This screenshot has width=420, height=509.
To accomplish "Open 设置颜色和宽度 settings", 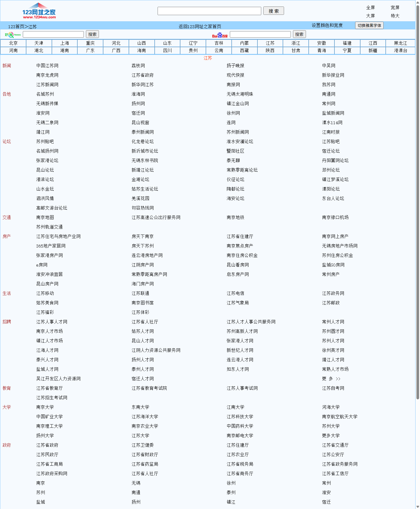I will pos(327,25).
